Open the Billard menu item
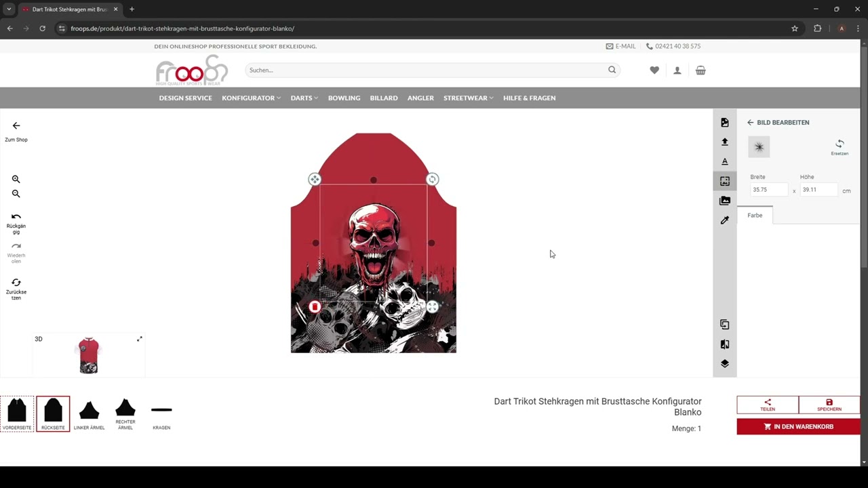This screenshot has height=488, width=868. coord(384,98)
